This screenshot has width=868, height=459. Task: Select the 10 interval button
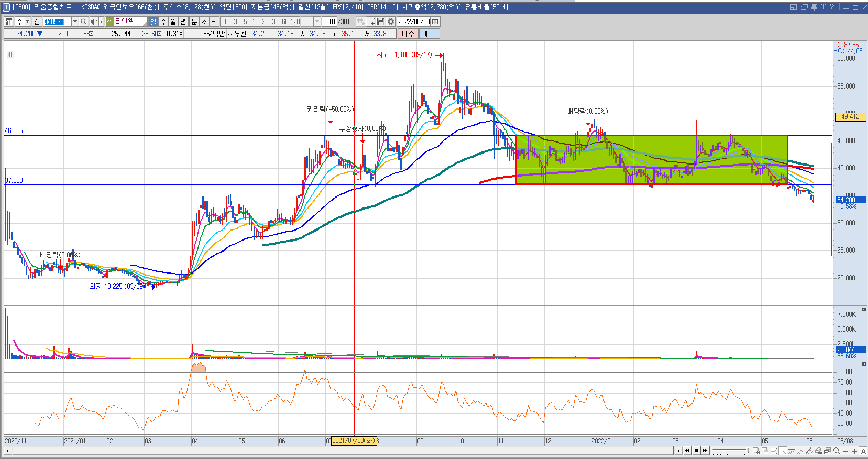coord(255,21)
